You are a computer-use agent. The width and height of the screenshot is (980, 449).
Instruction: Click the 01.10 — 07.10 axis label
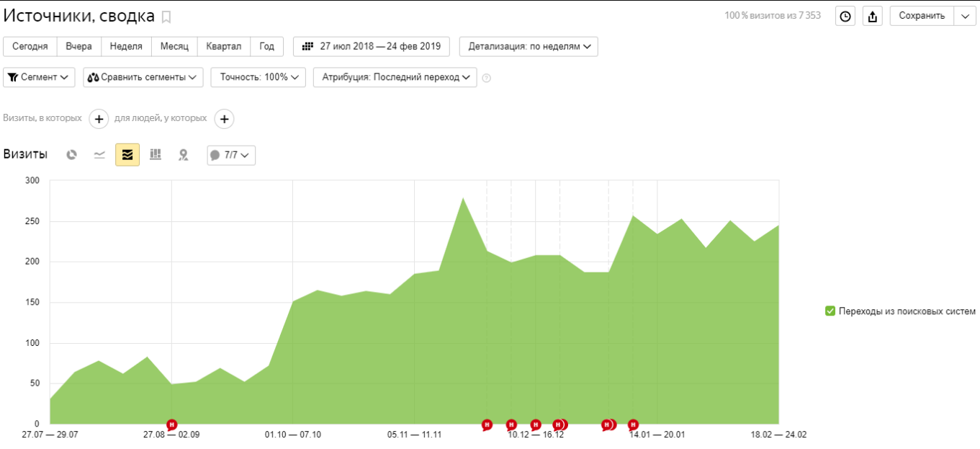(293, 435)
